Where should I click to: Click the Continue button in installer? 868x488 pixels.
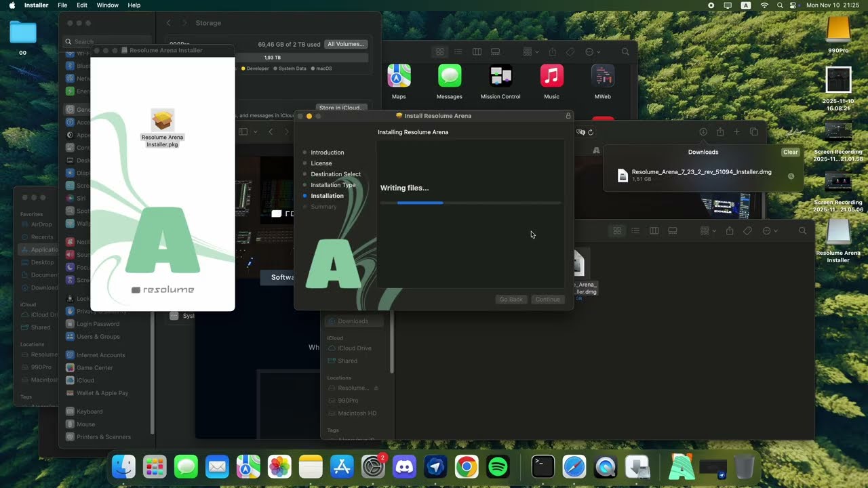coord(548,300)
